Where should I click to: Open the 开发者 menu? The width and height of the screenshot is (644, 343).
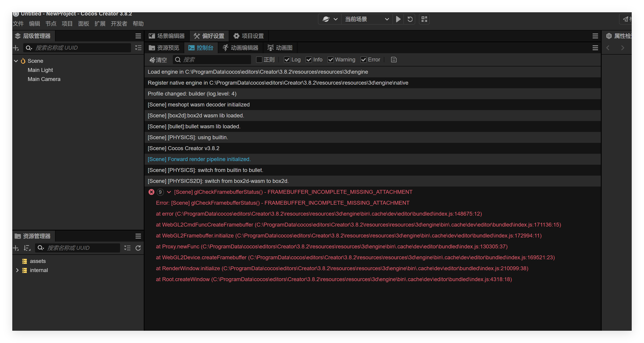pyautogui.click(x=119, y=24)
